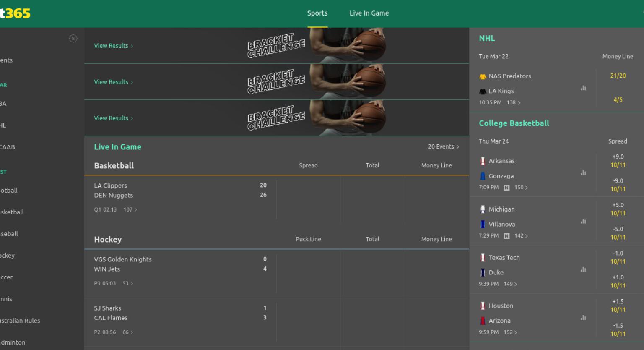Select Basketball in the sidebar list
Image resolution: width=644 pixels, height=350 pixels.
click(x=12, y=212)
